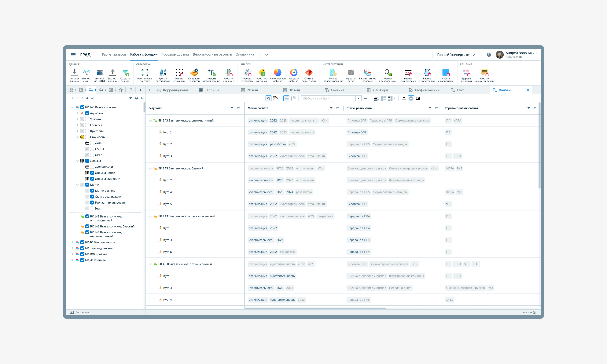Screen dimensions: 607x364
Task: Collapse the БК 143 Вынгаяхинское, базовый row
Action: tap(150, 169)
